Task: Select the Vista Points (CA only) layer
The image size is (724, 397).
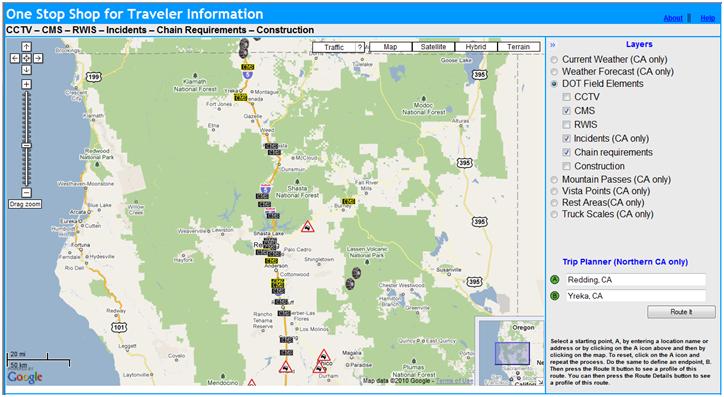Action: pos(554,191)
